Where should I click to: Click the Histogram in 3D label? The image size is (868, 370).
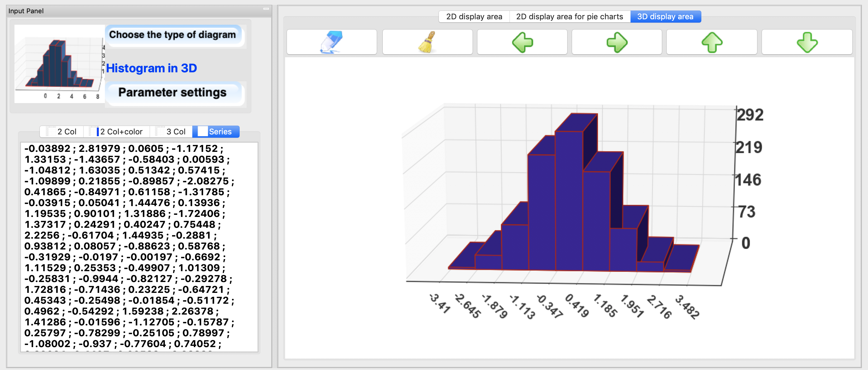(151, 68)
